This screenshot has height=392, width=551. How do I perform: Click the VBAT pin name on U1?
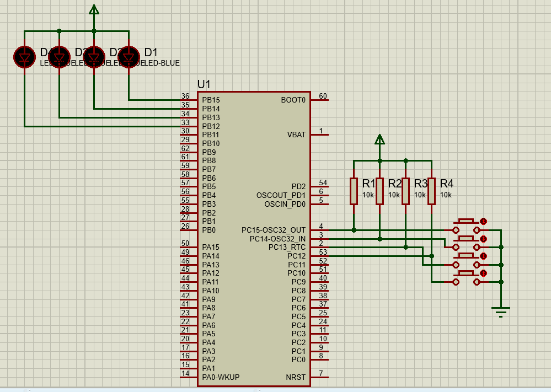[x=296, y=135]
